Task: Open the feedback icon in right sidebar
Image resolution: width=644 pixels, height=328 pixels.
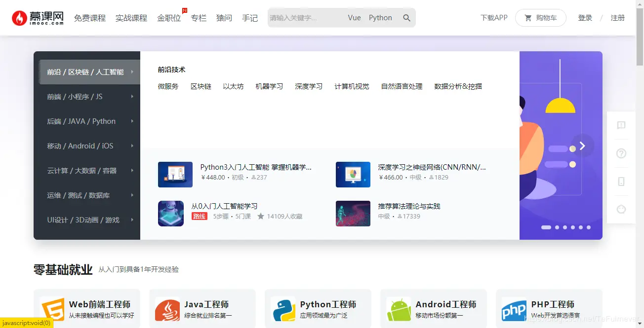Action: [621, 125]
